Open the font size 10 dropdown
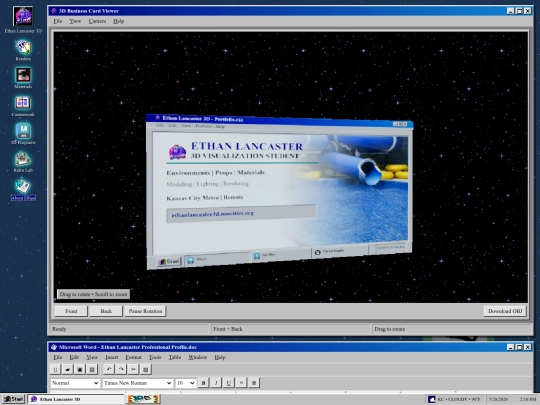Image resolution: width=540 pixels, height=405 pixels. coord(185,383)
